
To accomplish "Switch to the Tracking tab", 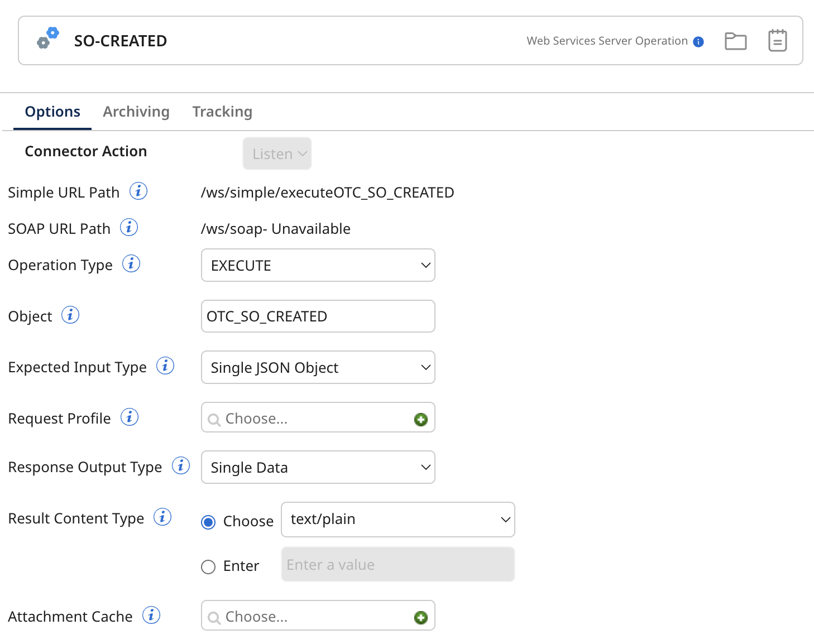I will [222, 112].
